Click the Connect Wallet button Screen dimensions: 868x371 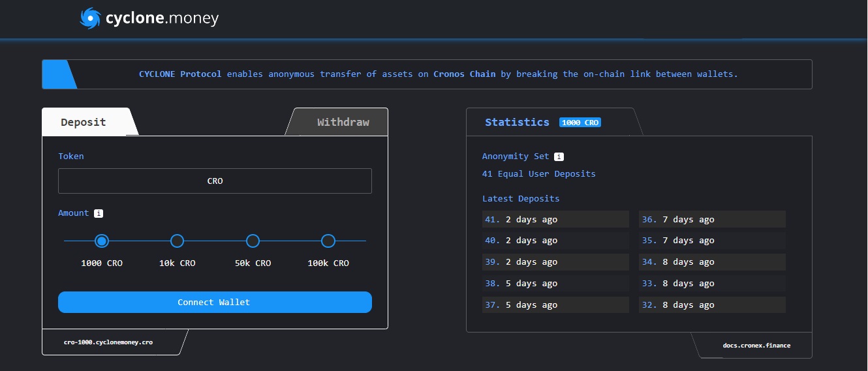coord(215,303)
